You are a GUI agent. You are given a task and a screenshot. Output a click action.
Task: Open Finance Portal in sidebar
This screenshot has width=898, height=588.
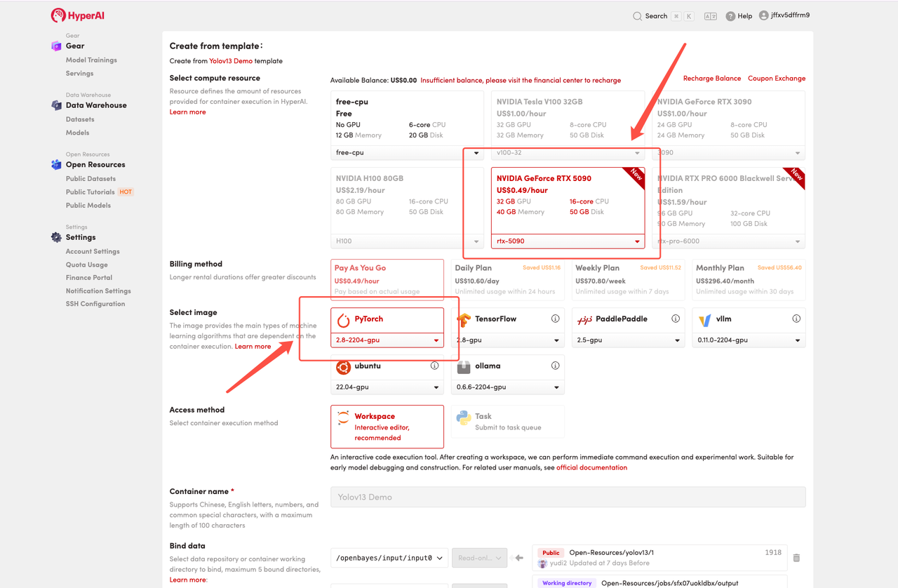click(89, 278)
